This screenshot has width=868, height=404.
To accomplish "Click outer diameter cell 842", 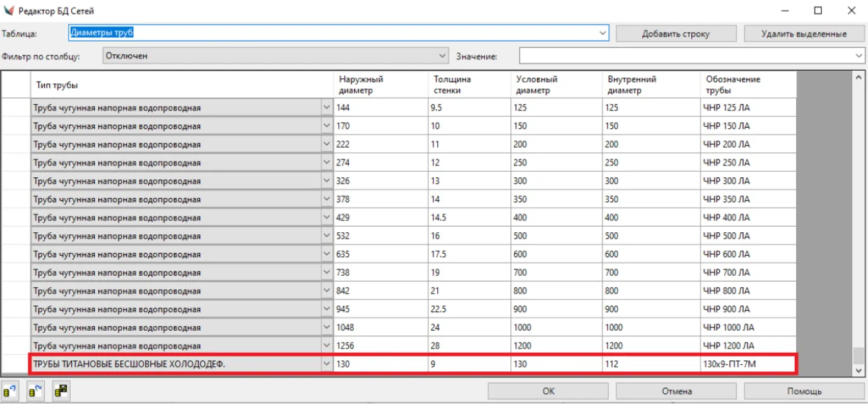I will tap(380, 290).
